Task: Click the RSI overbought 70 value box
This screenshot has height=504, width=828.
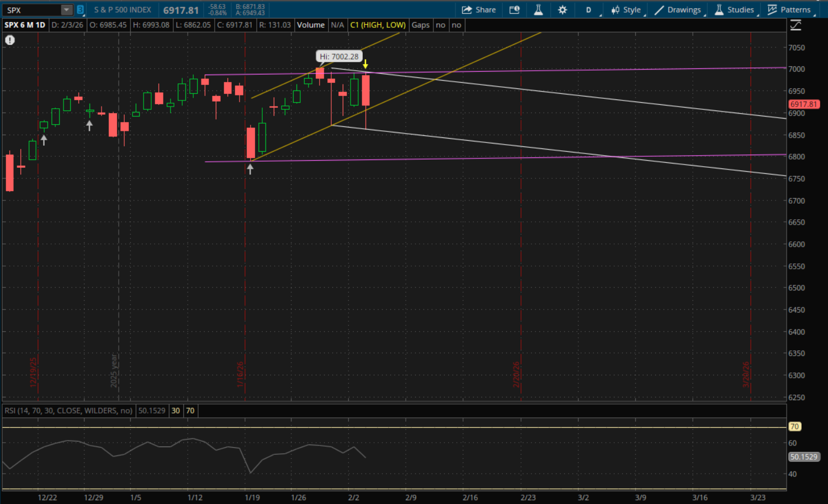Action: (x=190, y=411)
